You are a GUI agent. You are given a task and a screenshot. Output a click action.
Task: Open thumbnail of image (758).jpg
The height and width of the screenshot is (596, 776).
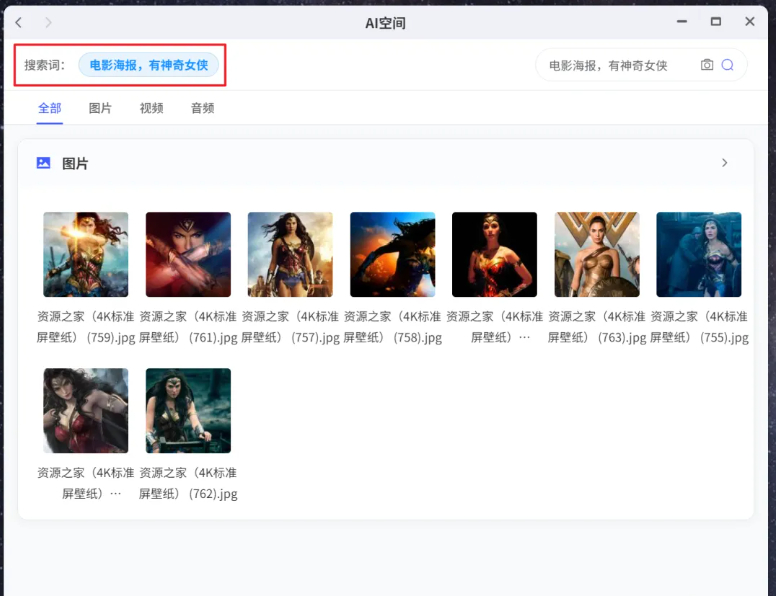tap(392, 254)
